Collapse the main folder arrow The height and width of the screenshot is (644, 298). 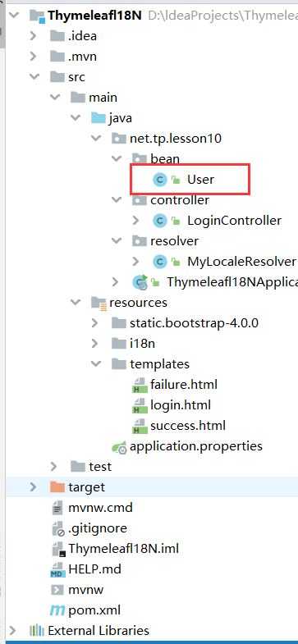point(55,98)
